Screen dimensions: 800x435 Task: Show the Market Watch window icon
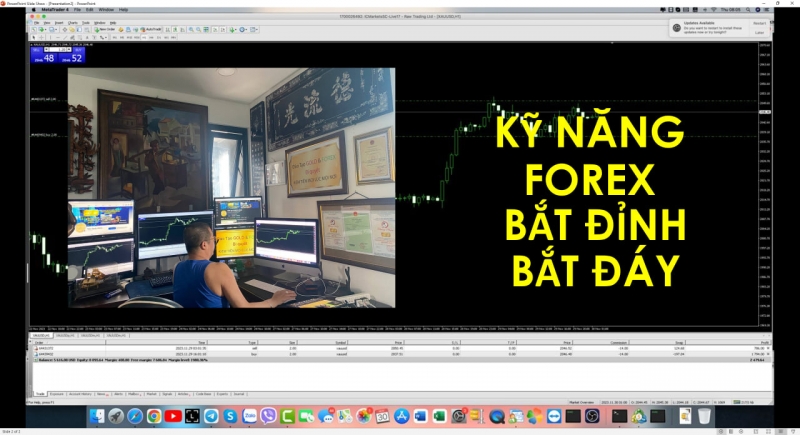tap(34, 30)
